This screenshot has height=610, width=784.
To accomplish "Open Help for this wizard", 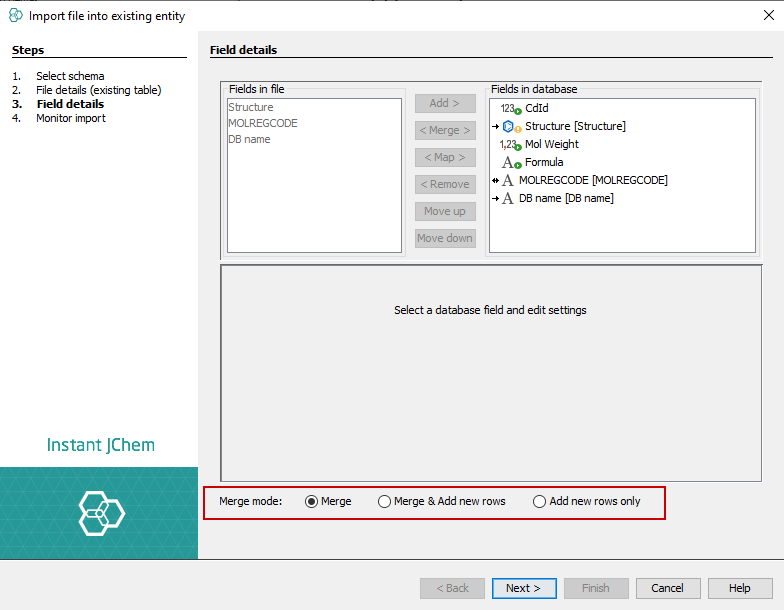I will (739, 588).
